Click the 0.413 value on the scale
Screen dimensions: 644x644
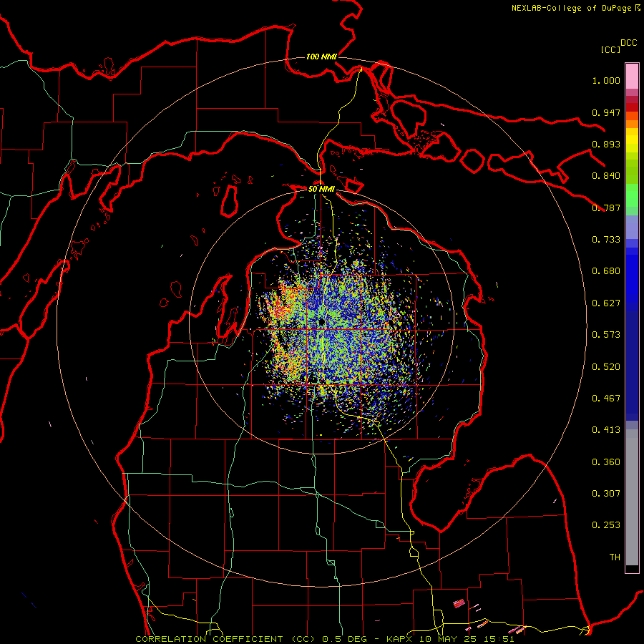pos(606,430)
